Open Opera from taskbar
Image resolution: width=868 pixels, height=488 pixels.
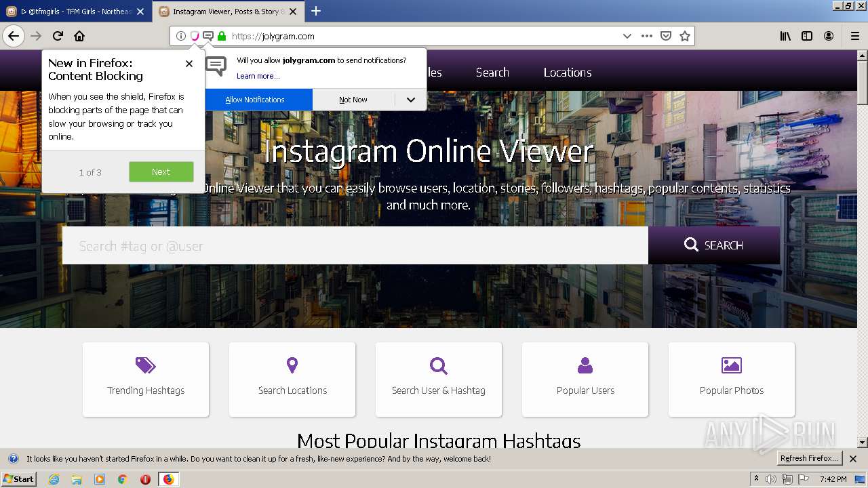tap(145, 479)
